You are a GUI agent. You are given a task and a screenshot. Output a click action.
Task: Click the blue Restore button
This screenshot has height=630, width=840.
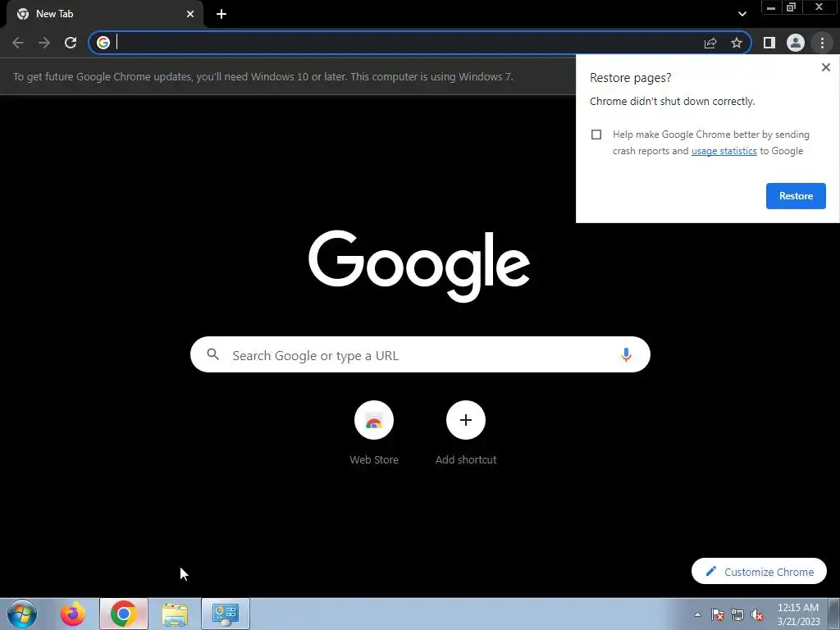click(x=796, y=196)
